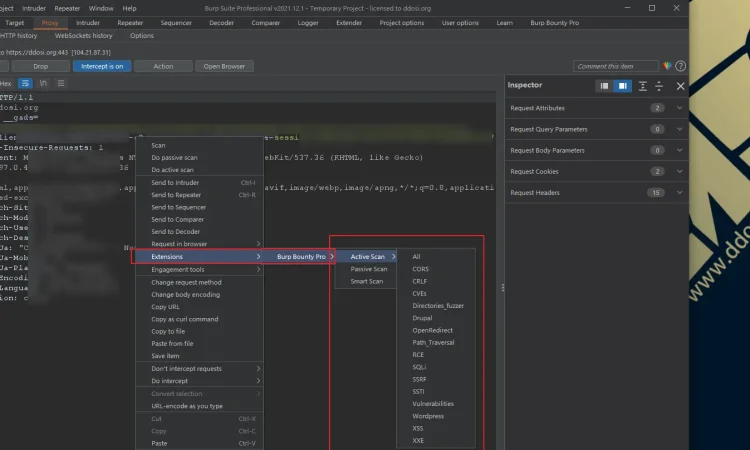This screenshot has width=750, height=450.
Task: Switch to the Repeater tab
Action: 130,23
